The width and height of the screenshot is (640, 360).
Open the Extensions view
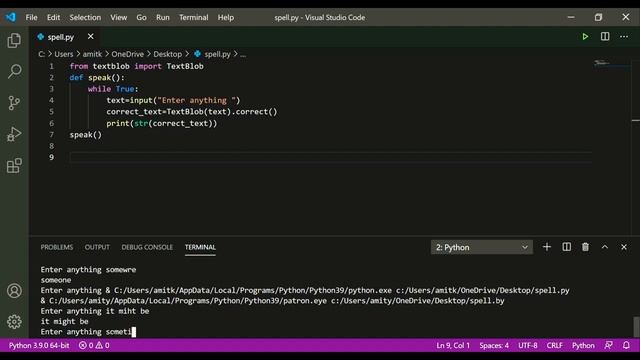[x=14, y=165]
